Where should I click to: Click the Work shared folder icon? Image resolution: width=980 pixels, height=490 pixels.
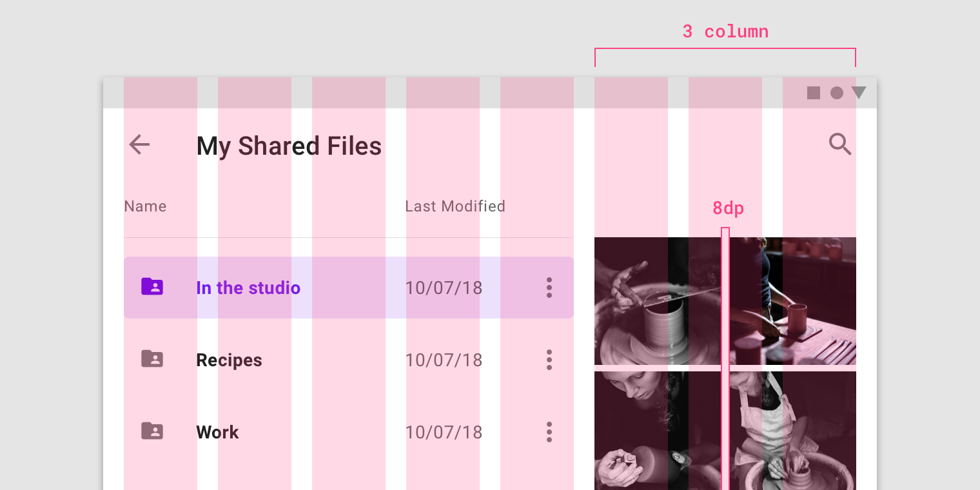pos(152,431)
